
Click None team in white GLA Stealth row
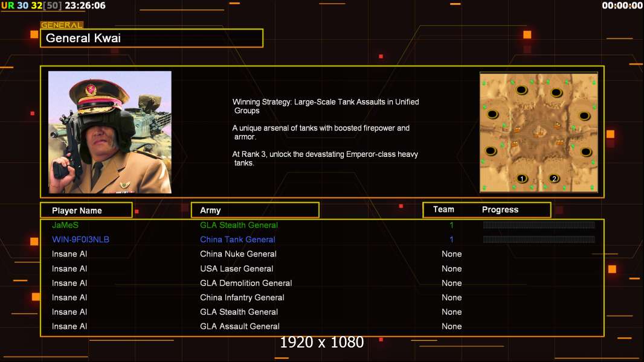[451, 312]
